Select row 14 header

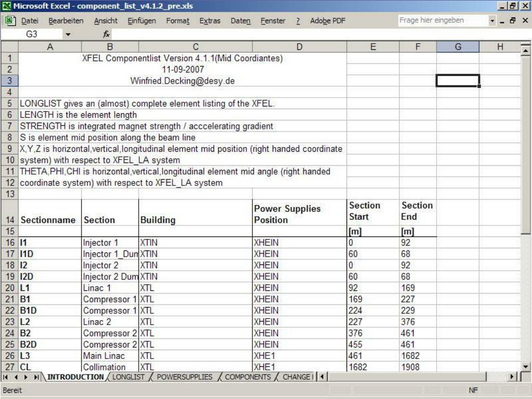[9, 212]
